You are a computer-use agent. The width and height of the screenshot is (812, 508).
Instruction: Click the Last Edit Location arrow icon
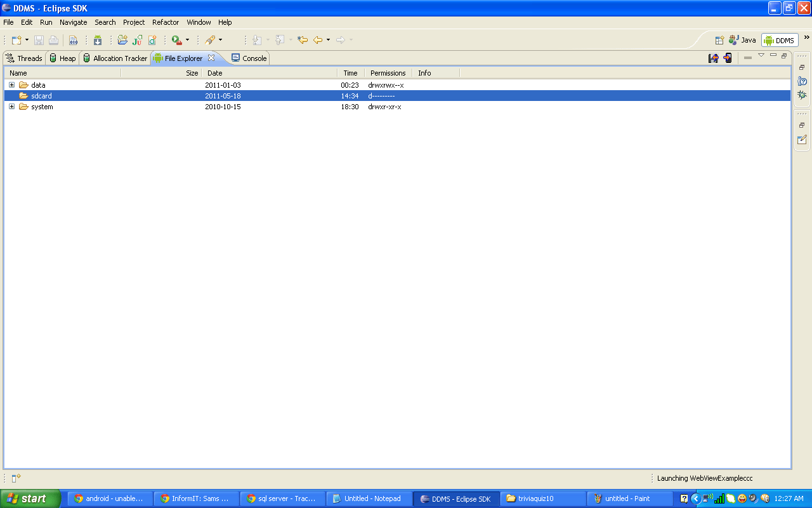coord(303,40)
